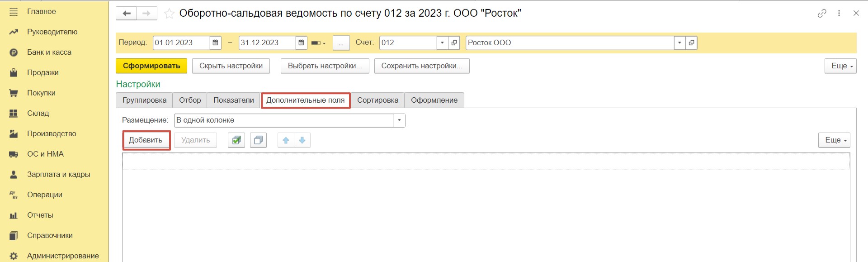Image resolution: width=868 pixels, height=262 pixels.
Task: Open Зарплата и кадры person icon
Action: coord(14,175)
